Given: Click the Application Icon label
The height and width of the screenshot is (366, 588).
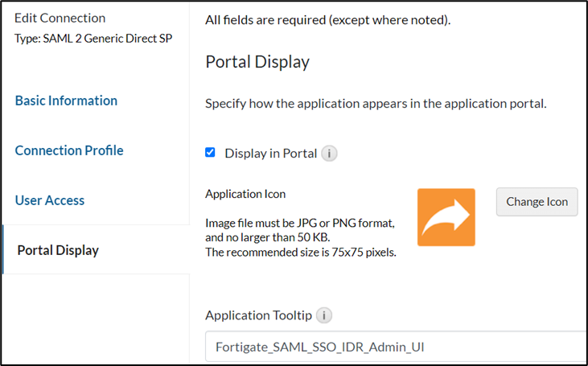Looking at the screenshot, I should point(245,194).
